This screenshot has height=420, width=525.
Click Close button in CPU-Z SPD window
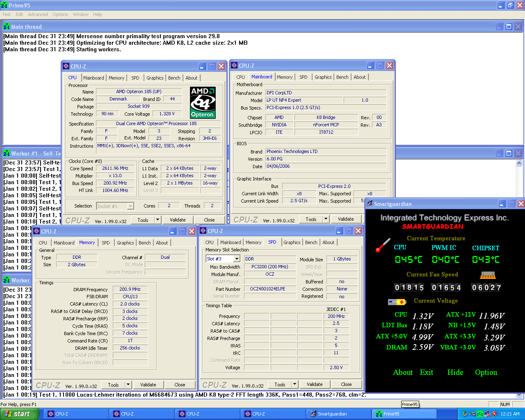tap(346, 384)
